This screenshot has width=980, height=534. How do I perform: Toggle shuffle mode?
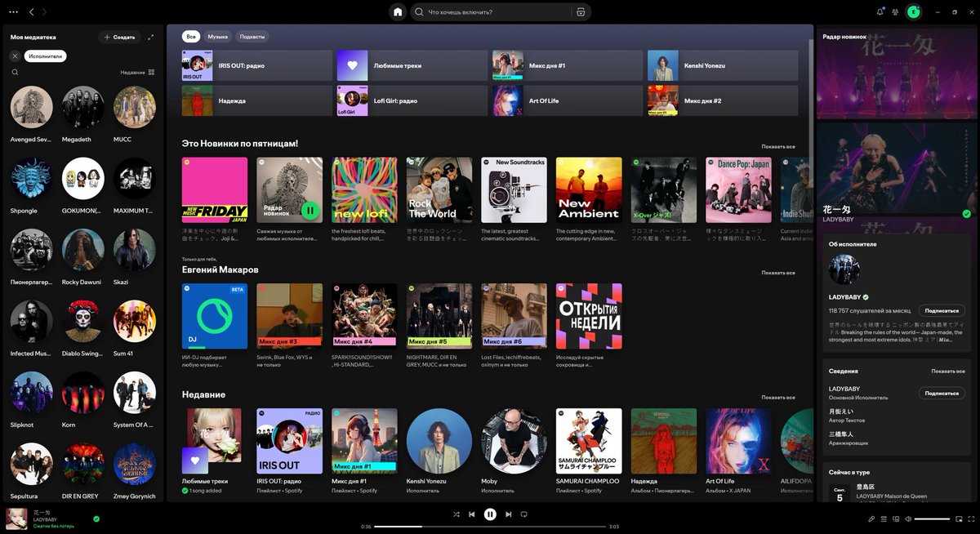(x=456, y=514)
